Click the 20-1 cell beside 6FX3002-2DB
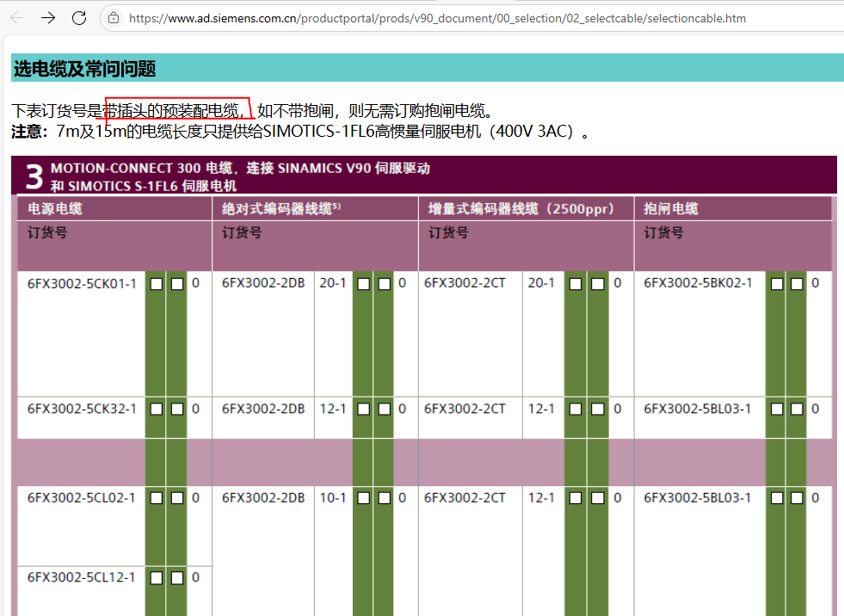This screenshot has width=844, height=616. tap(333, 283)
